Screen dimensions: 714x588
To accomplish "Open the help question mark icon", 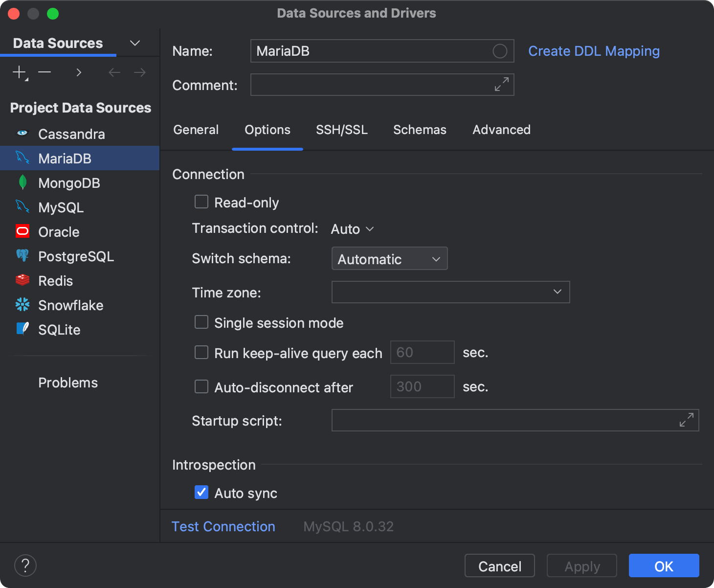I will point(25,565).
